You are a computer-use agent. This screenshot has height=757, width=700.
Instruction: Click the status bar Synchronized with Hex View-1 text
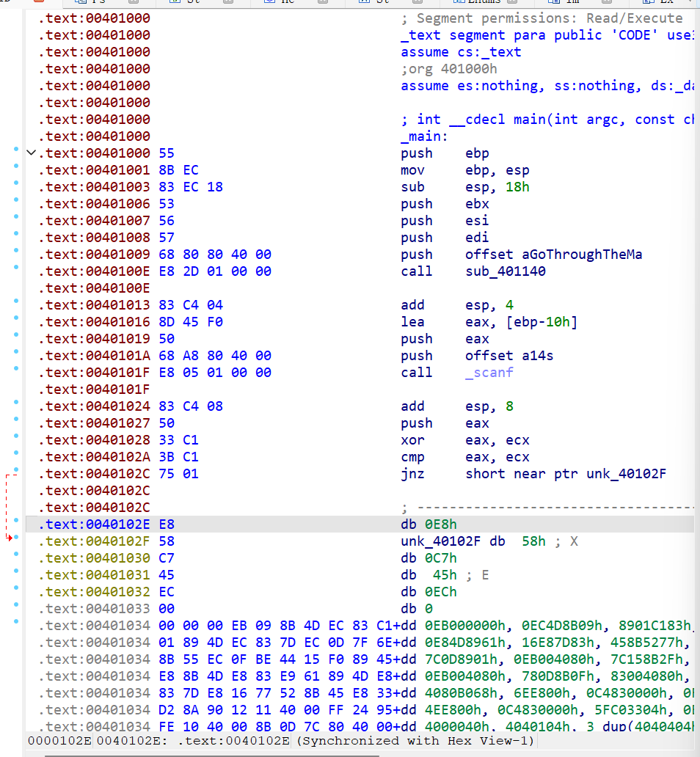(415, 741)
